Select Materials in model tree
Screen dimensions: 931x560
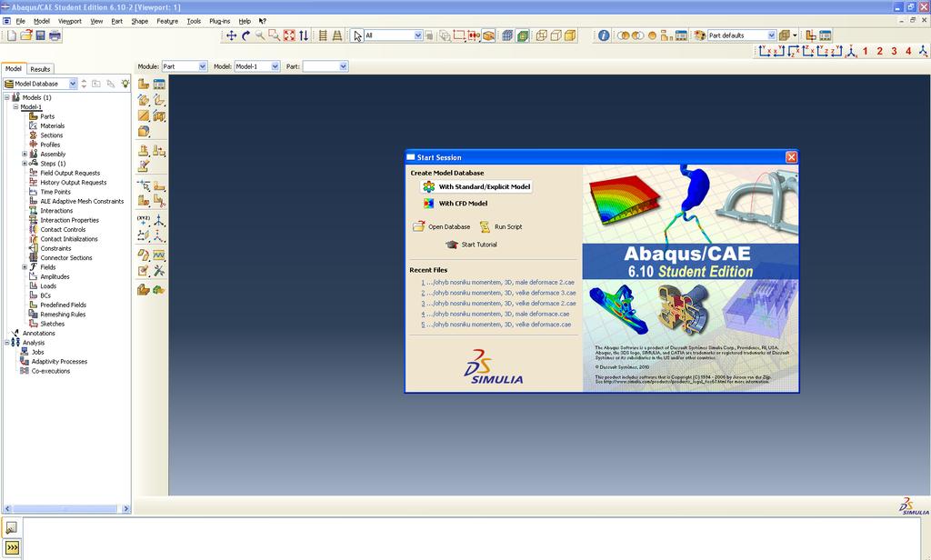[52, 125]
